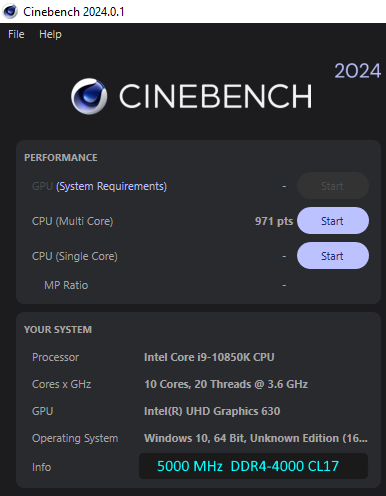The image size is (386, 496).
Task: Click the Cinebench title bar app icon
Action: pos(10,11)
